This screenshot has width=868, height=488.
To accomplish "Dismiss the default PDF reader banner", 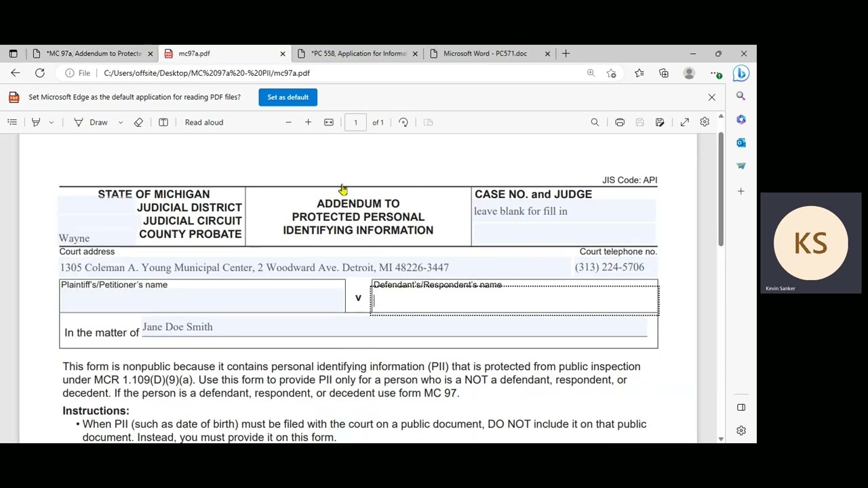I will pyautogui.click(x=711, y=98).
